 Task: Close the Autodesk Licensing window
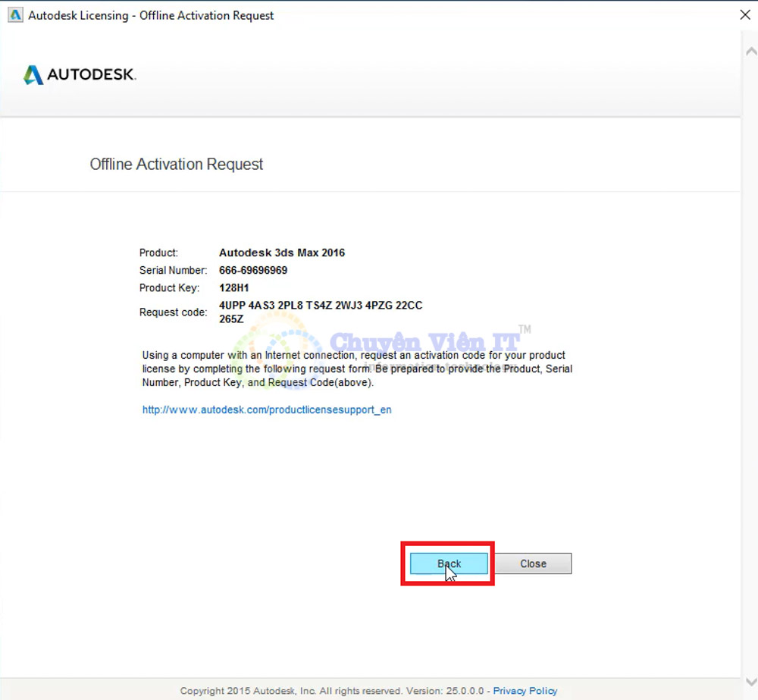[744, 15]
